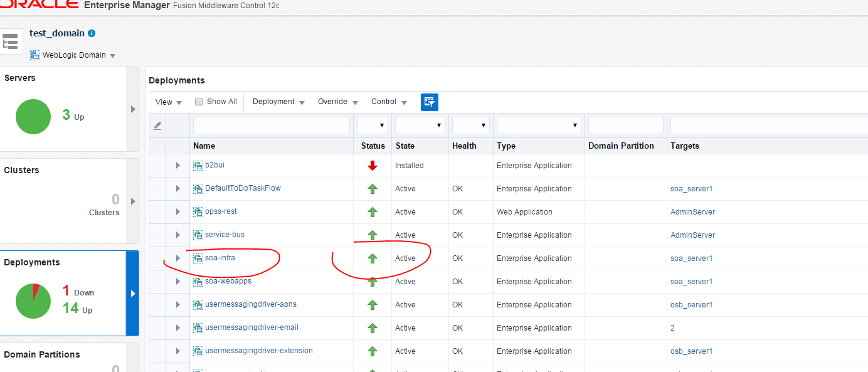Sort by the Type column header

506,146
